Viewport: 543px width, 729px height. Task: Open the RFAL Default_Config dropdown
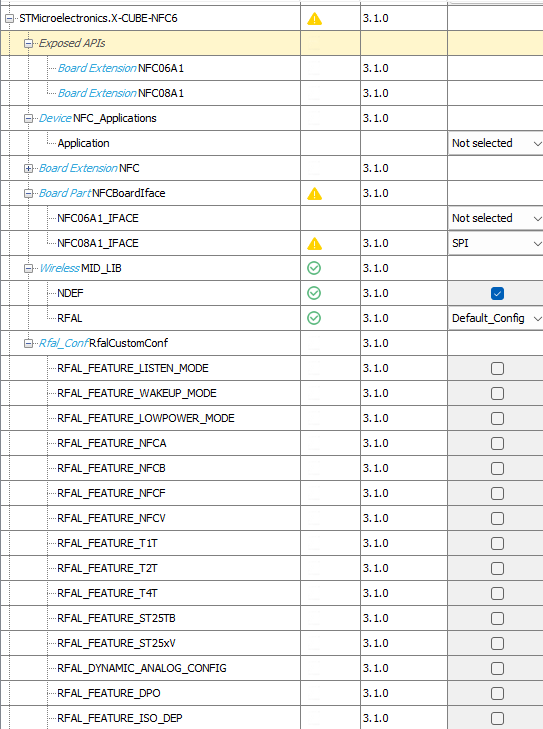click(496, 318)
